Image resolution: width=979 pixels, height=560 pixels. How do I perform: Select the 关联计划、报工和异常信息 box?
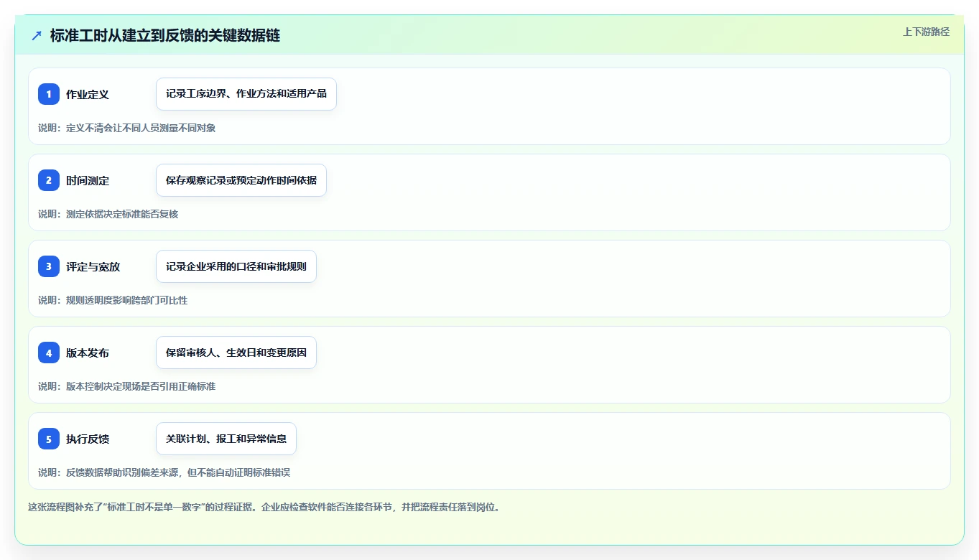(226, 439)
